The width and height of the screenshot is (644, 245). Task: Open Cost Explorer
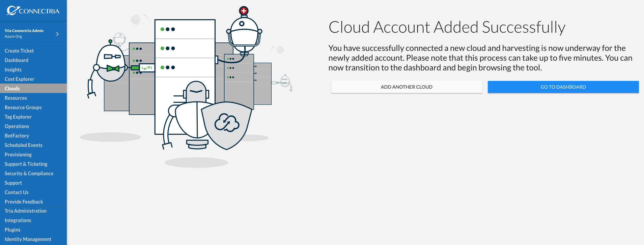coord(20,79)
